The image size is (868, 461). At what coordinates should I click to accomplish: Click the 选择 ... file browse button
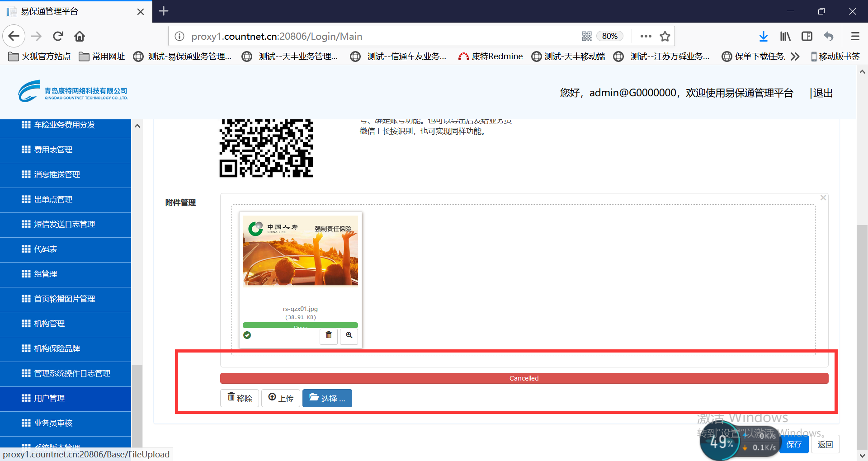[x=327, y=398]
